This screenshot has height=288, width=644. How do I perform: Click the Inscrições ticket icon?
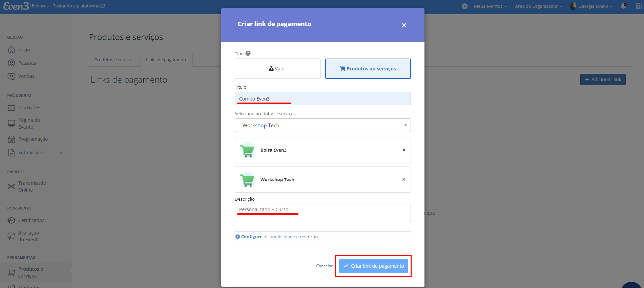tap(11, 108)
